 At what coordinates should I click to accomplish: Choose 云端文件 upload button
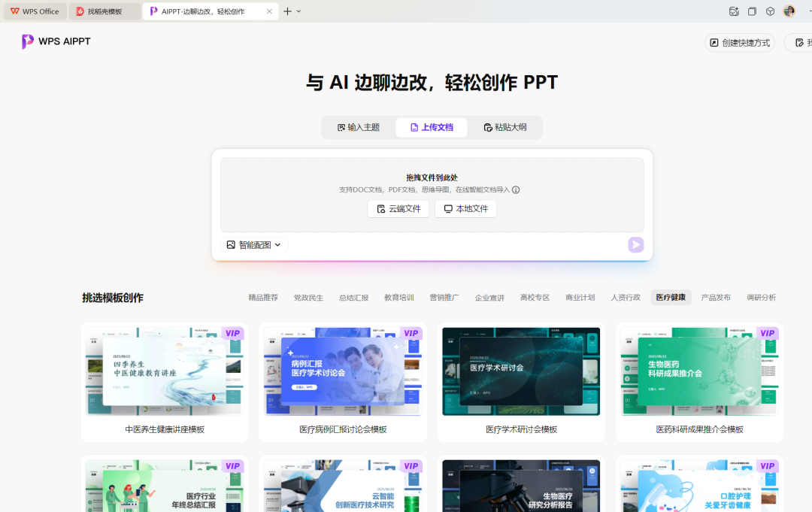click(x=398, y=208)
